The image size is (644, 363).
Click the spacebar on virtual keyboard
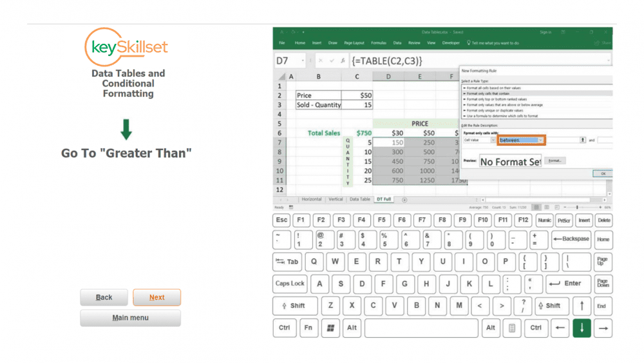(421, 328)
